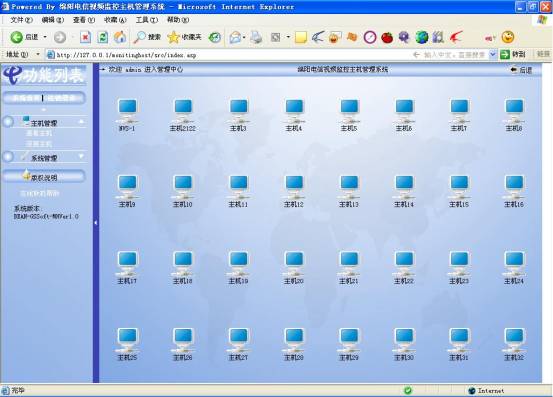Click the 主机8 computer icon
This screenshot has height=397, width=553.
tap(514, 110)
